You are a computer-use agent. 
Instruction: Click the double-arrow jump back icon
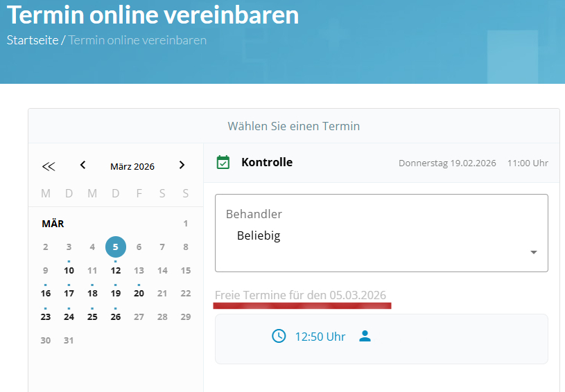48,166
